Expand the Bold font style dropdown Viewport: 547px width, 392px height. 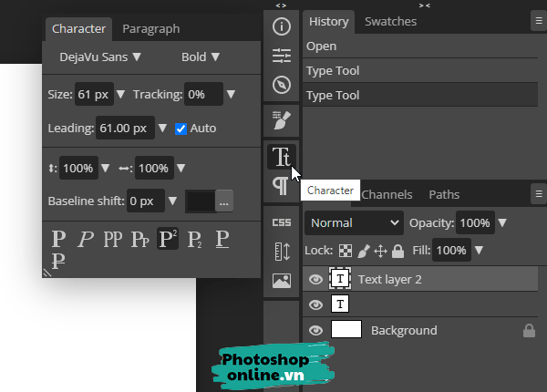tap(201, 57)
